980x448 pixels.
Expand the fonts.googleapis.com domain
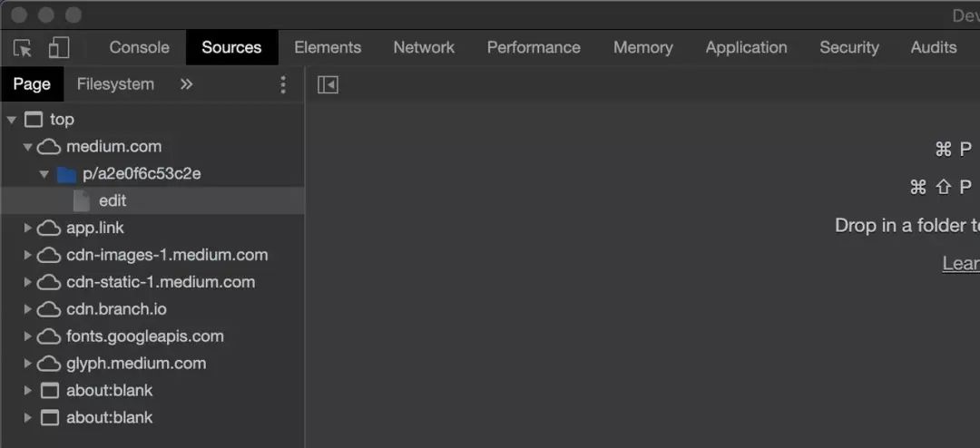27,336
